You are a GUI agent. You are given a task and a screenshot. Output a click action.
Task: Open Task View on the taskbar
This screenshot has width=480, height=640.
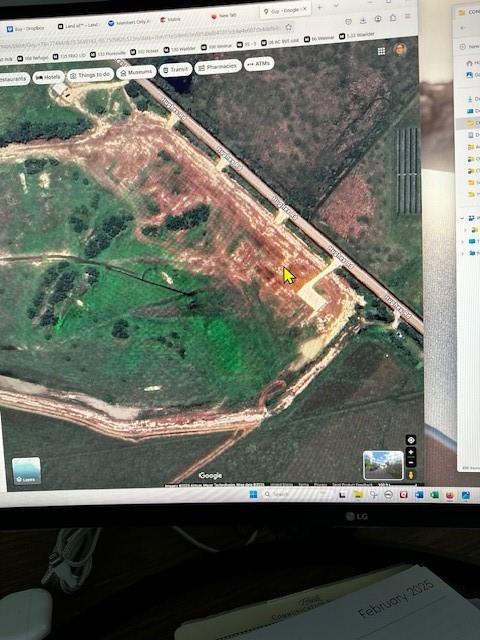[x=342, y=495]
